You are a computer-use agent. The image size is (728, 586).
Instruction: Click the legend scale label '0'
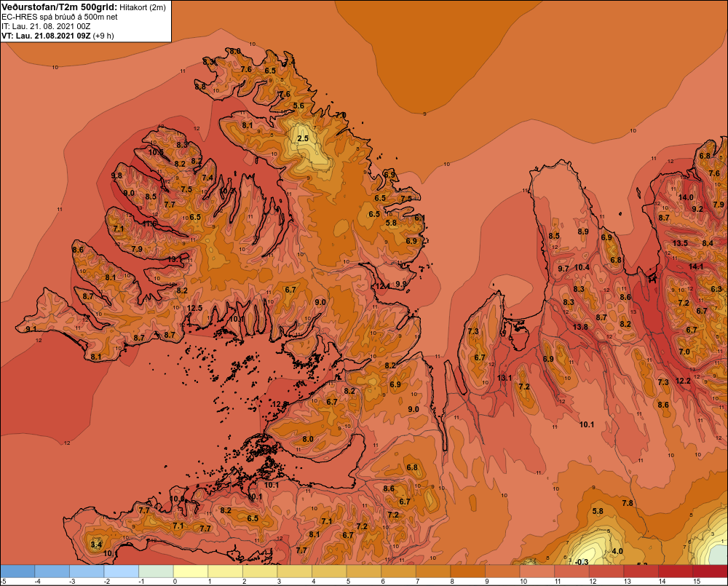175,582
